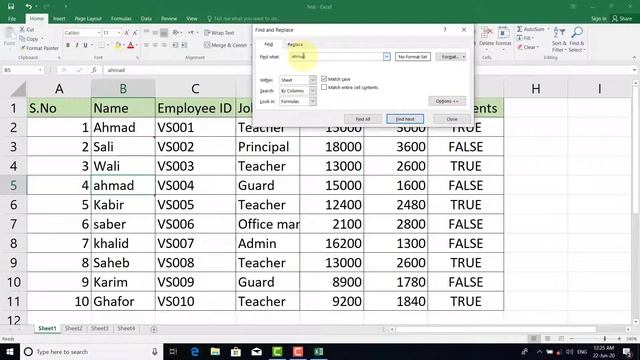Click the Copy icon in Clipboard group

[22, 39]
